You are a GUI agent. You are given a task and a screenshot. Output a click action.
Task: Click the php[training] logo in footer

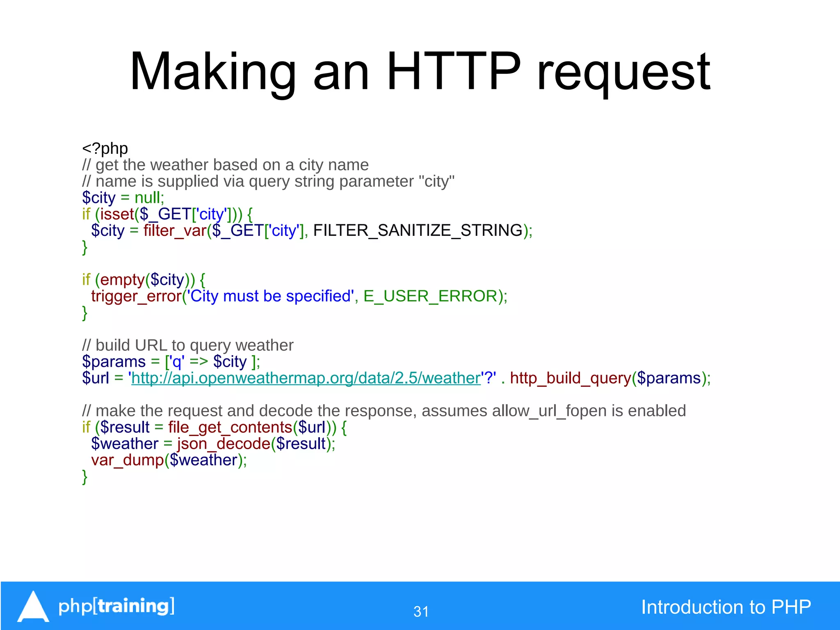click(x=96, y=607)
